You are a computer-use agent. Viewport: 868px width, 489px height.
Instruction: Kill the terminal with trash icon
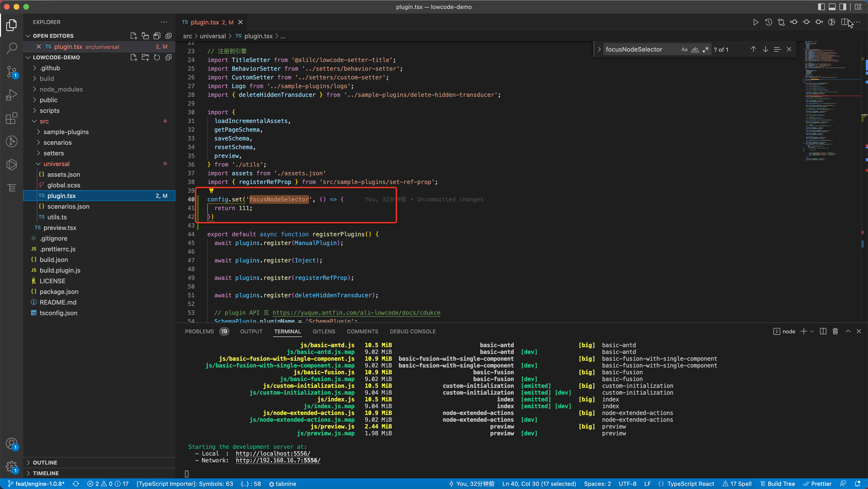(x=835, y=331)
